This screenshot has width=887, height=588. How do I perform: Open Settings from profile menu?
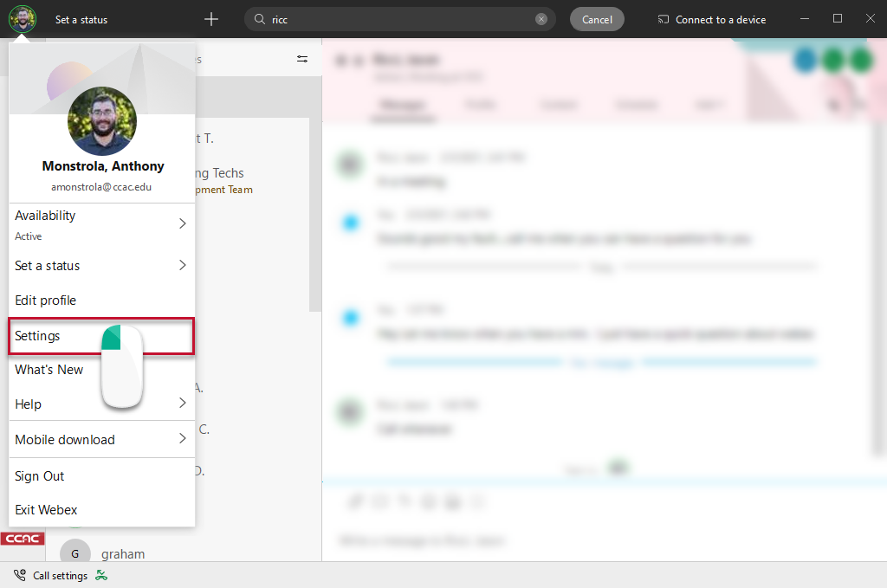click(102, 336)
